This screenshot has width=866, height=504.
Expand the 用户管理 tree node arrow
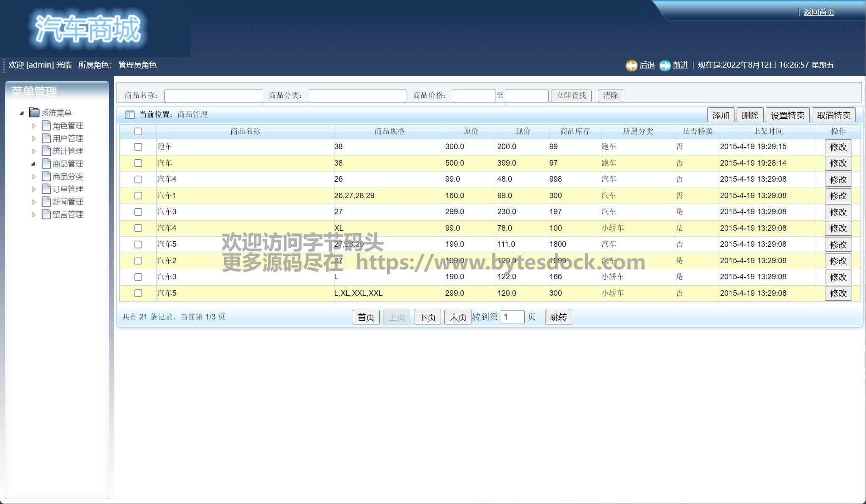click(34, 139)
